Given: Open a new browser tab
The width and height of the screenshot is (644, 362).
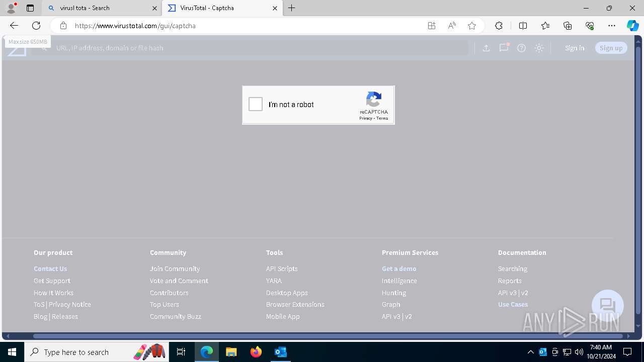Looking at the screenshot, I should click(x=292, y=8).
